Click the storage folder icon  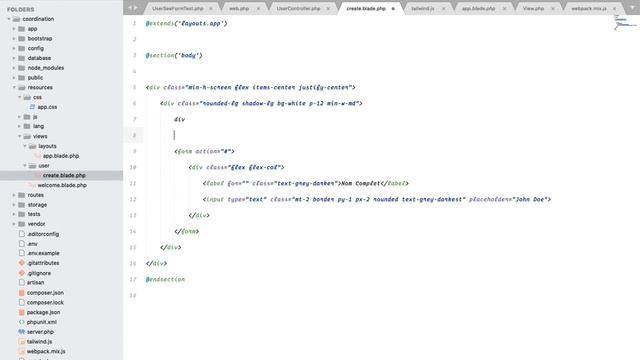coord(22,205)
